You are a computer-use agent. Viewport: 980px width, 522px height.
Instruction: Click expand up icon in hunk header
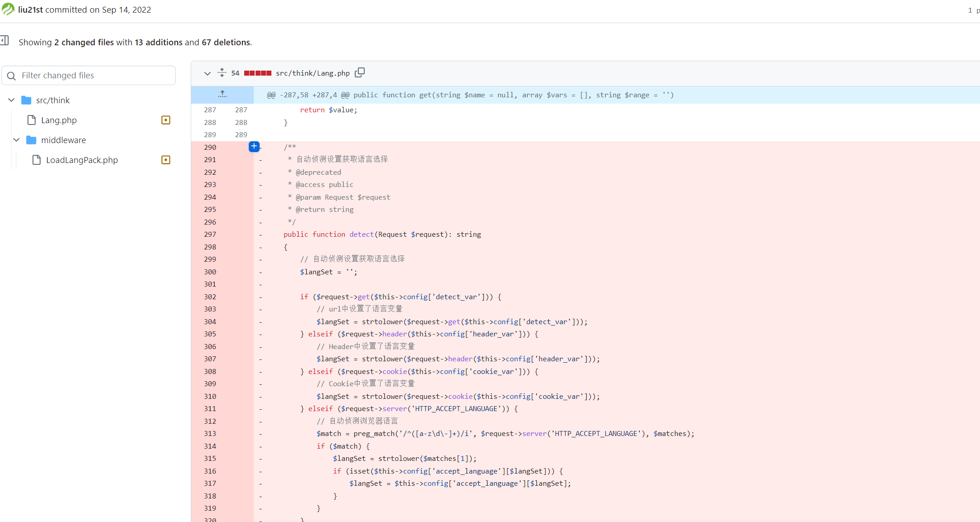pos(222,94)
